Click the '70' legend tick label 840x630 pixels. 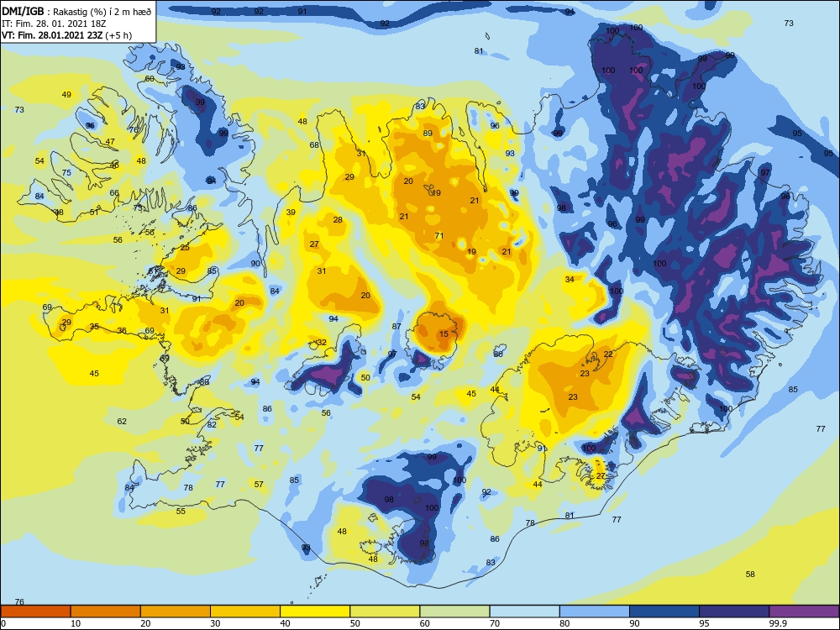(x=495, y=623)
